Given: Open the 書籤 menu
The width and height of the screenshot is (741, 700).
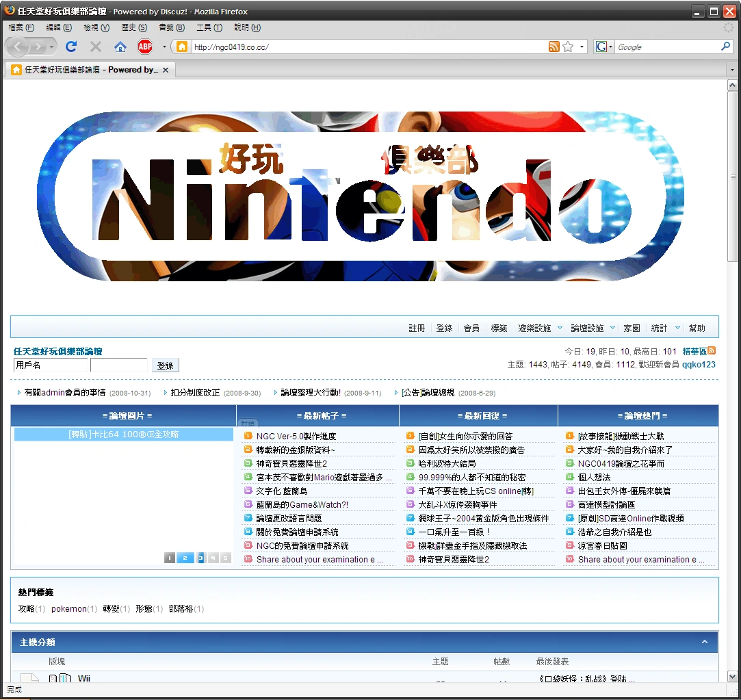Looking at the screenshot, I should tap(172, 27).
